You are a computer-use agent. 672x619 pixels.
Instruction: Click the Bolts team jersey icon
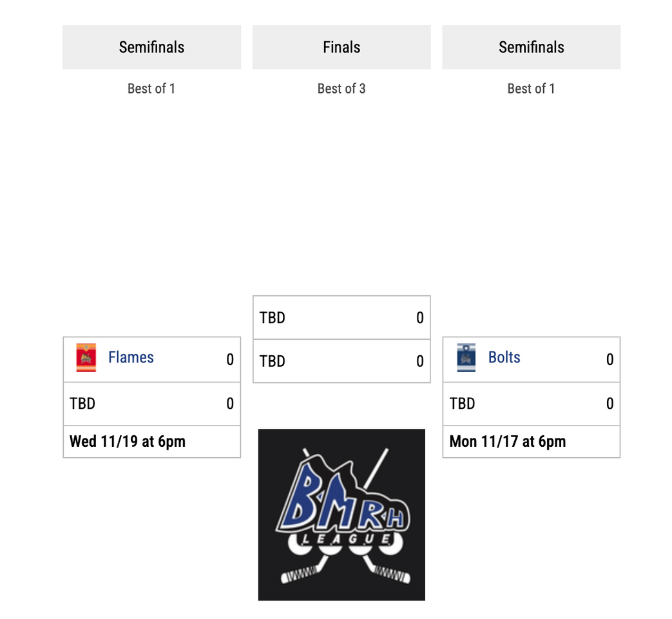tap(466, 358)
